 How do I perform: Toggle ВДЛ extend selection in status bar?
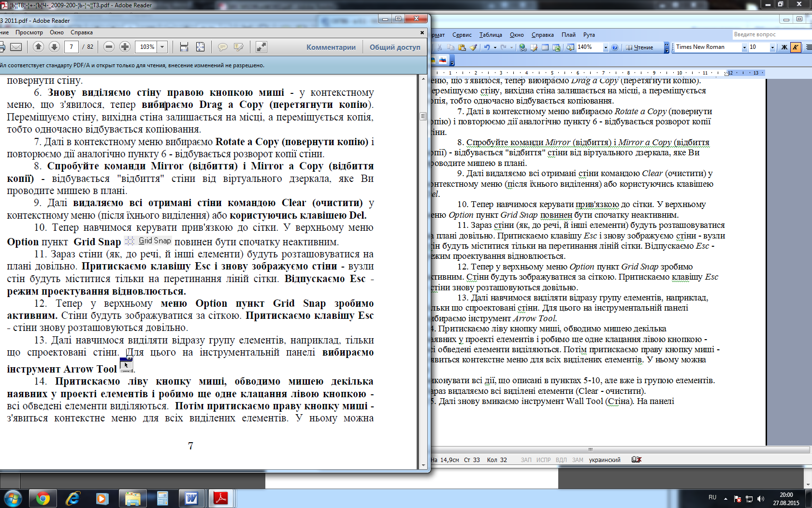tap(561, 460)
